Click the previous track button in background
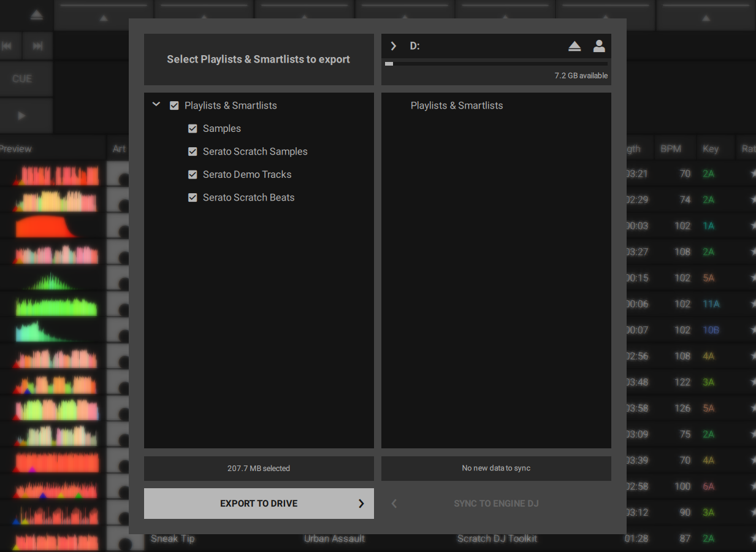The width and height of the screenshot is (756, 552). (8, 46)
